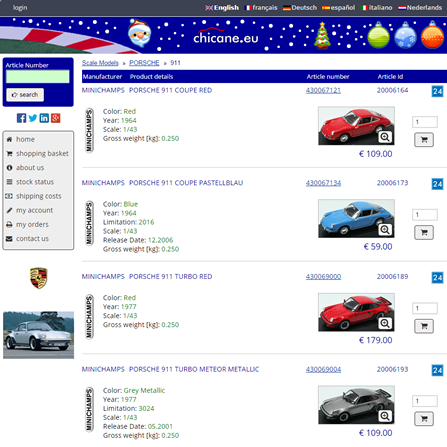This screenshot has width=447, height=447.
Task: Open the red Porsche 911 Coupe thumbnail
Action: (x=356, y=126)
